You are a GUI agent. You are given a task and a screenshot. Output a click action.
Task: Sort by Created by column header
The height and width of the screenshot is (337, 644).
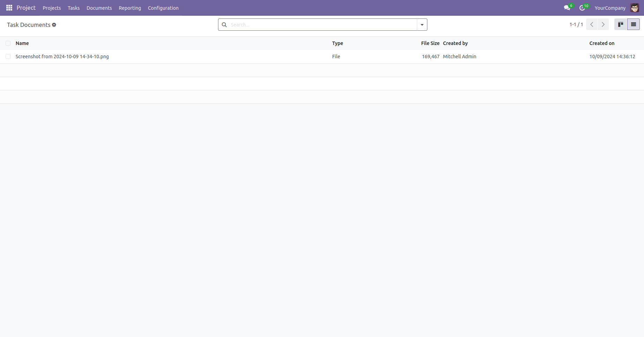(455, 43)
